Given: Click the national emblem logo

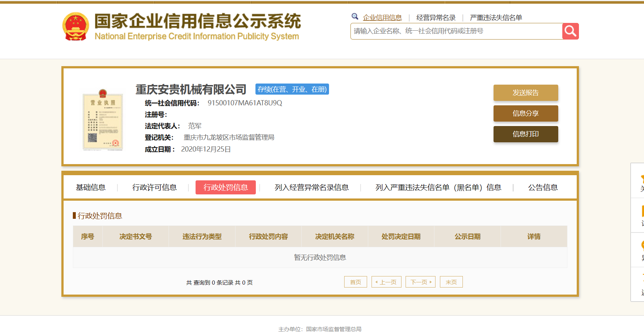Looking at the screenshot, I should (76, 26).
